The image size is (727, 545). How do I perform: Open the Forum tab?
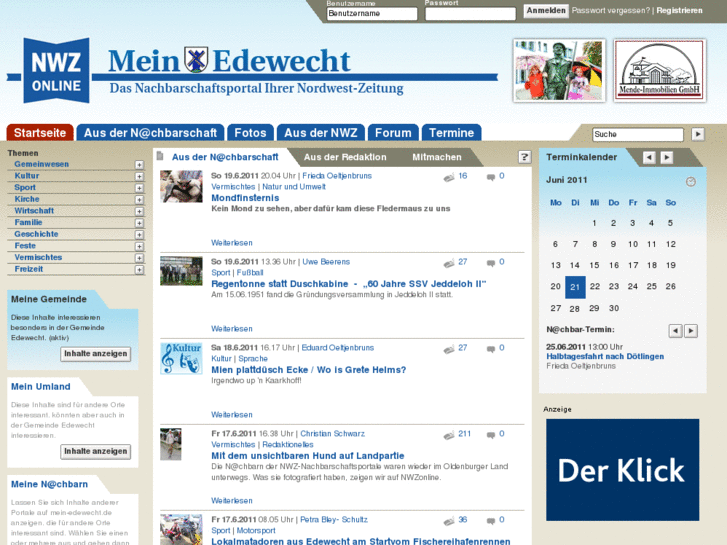tap(393, 133)
